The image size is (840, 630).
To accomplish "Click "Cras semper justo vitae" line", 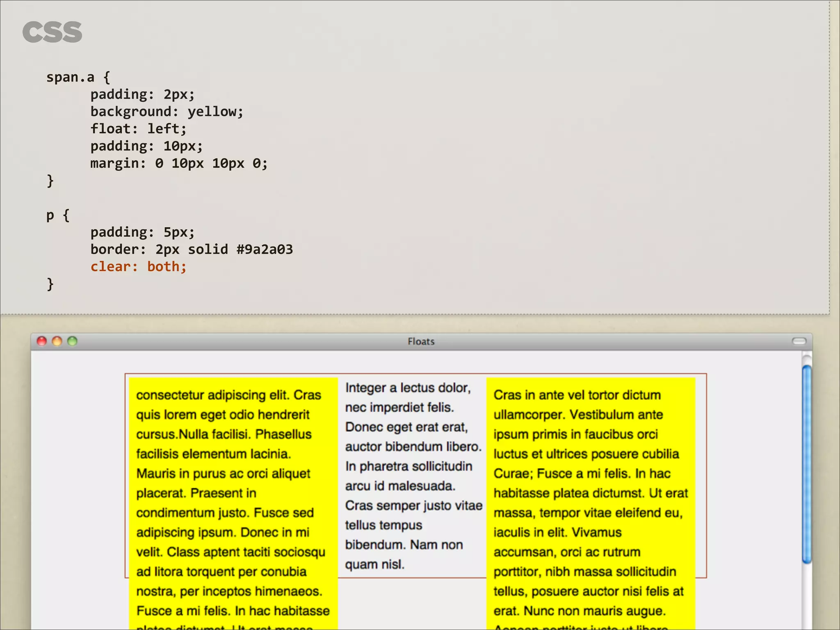I will pos(414,505).
